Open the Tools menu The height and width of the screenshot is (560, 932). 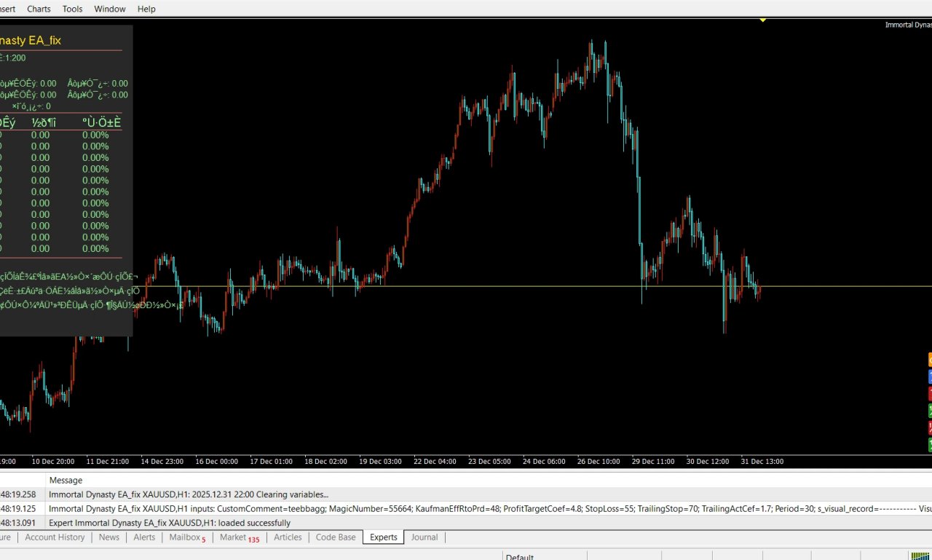[x=72, y=9]
